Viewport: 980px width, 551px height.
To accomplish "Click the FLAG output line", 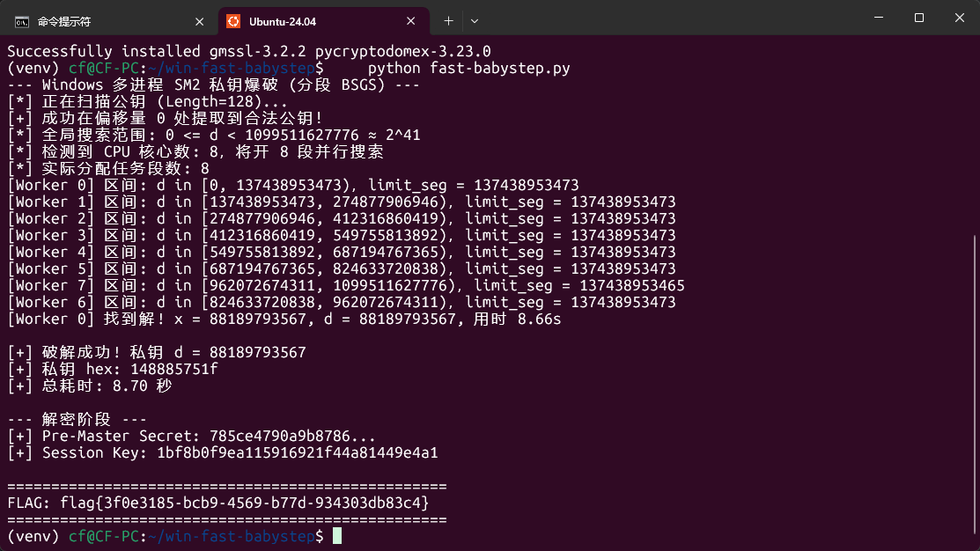I will click(x=218, y=503).
